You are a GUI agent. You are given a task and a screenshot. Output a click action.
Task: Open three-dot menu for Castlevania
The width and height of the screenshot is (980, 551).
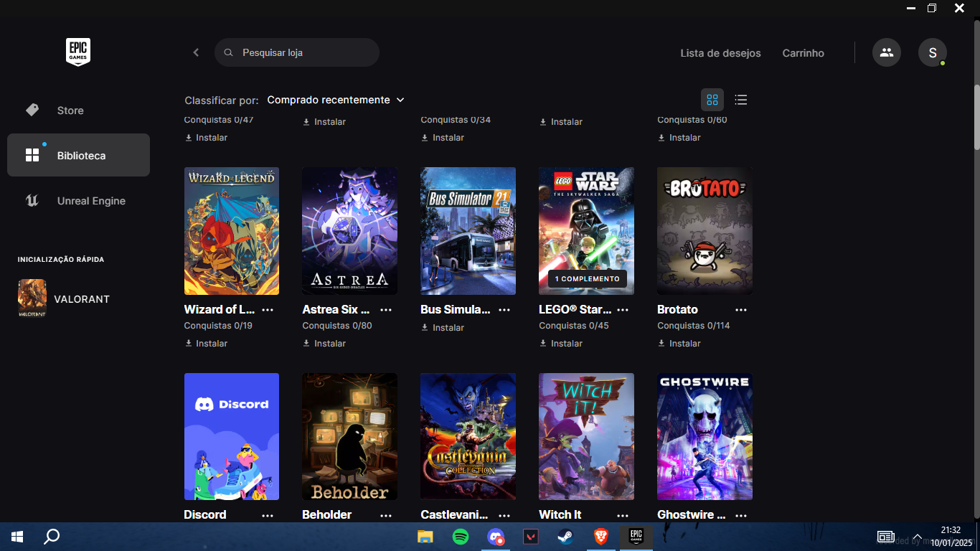click(504, 515)
